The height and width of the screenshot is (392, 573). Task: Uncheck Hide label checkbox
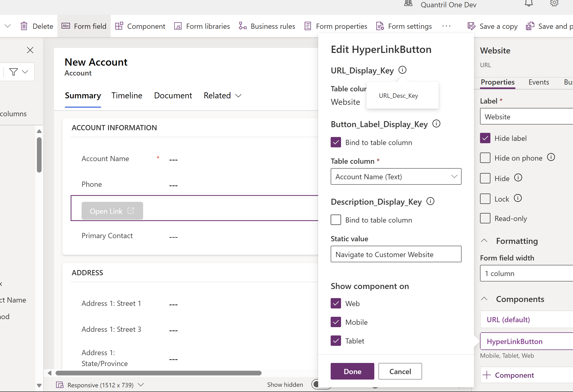(x=485, y=138)
